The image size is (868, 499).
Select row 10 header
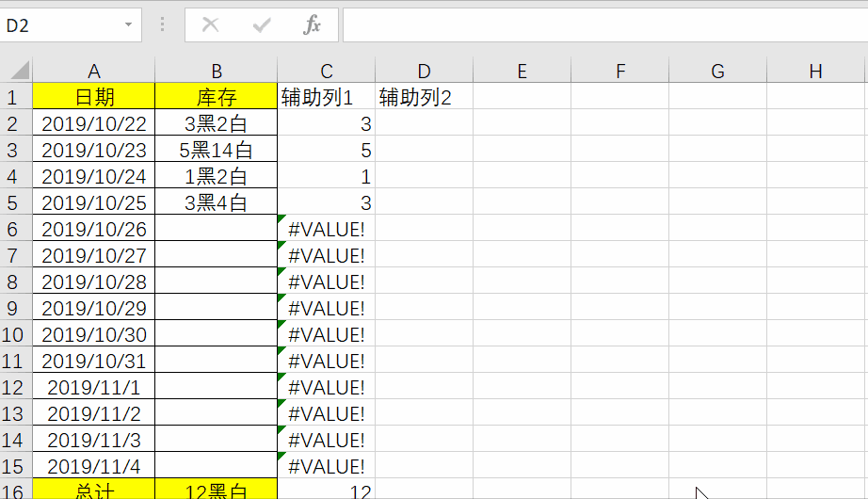[15, 333]
